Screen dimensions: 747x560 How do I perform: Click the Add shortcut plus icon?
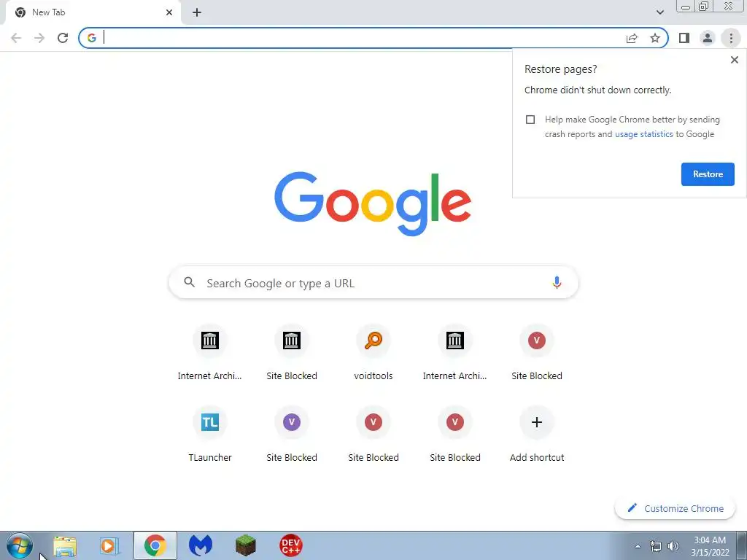(536, 422)
